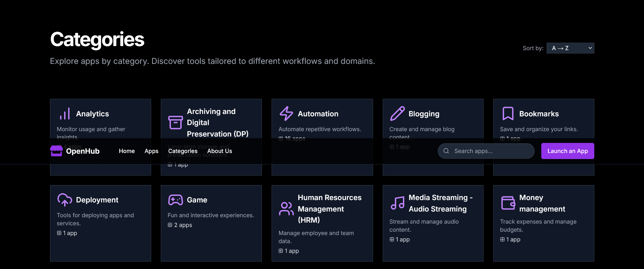Open Human Resources Management (HRM) title
This screenshot has width=644, height=269.
330,209
